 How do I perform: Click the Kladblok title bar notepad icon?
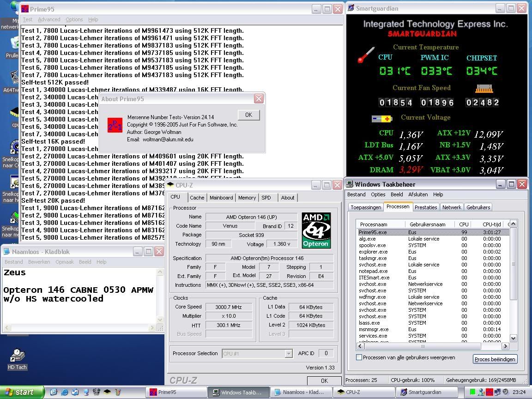click(x=7, y=252)
